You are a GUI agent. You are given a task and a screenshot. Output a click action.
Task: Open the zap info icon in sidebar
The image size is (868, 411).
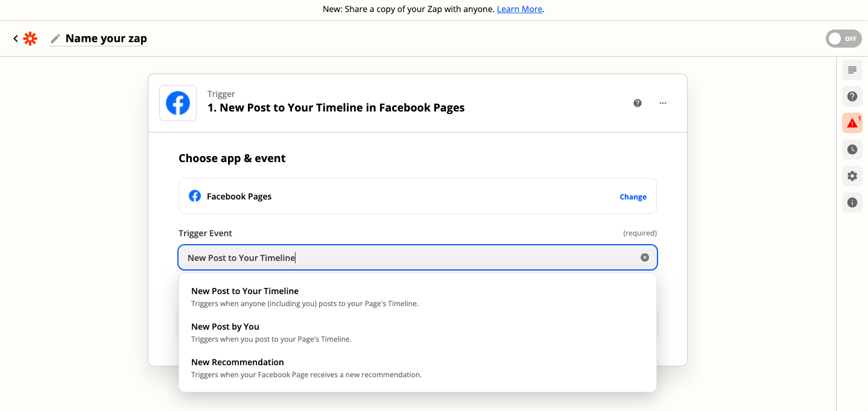(x=852, y=202)
